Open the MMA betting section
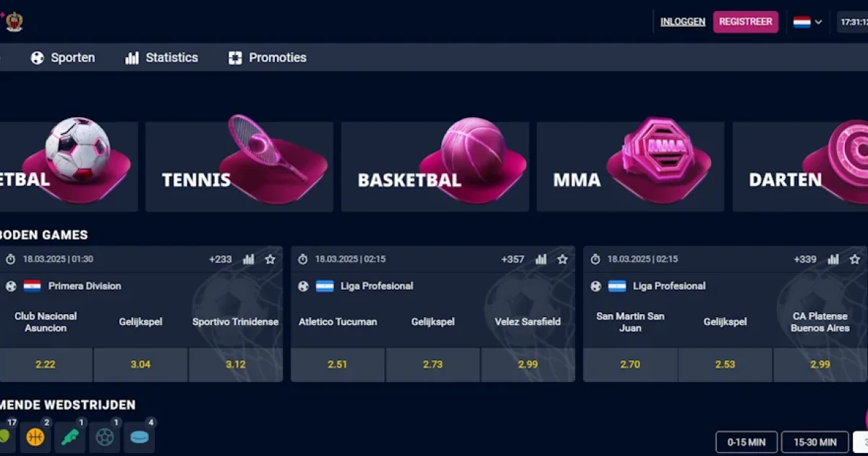The image size is (868, 456). click(629, 166)
